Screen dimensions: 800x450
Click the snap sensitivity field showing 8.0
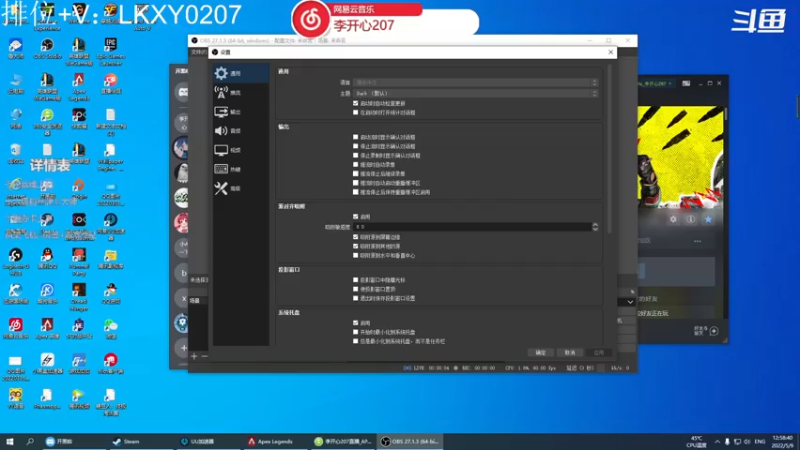tap(472, 227)
